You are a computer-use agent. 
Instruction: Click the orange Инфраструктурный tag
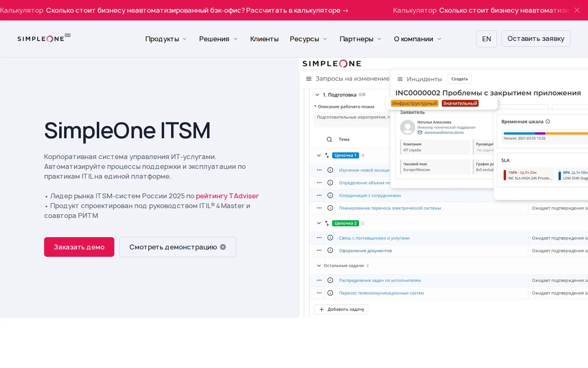tap(414, 103)
